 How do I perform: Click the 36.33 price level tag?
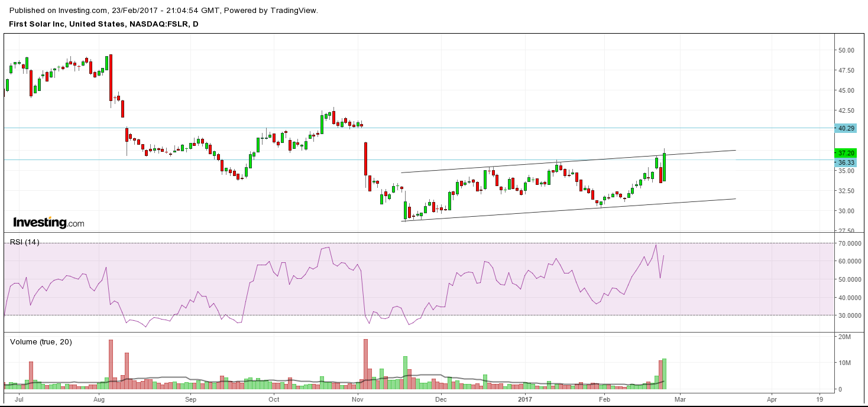[x=847, y=162]
